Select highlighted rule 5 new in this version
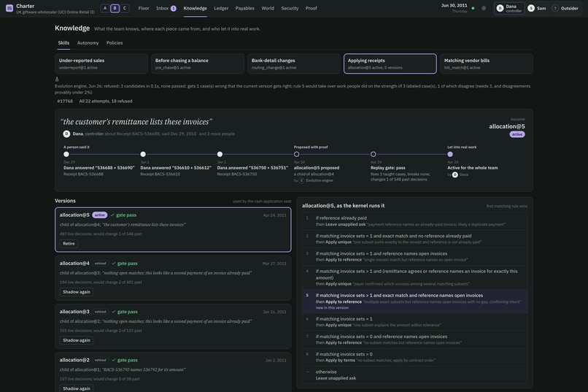Viewport: 588px width, 392px height. click(x=415, y=301)
